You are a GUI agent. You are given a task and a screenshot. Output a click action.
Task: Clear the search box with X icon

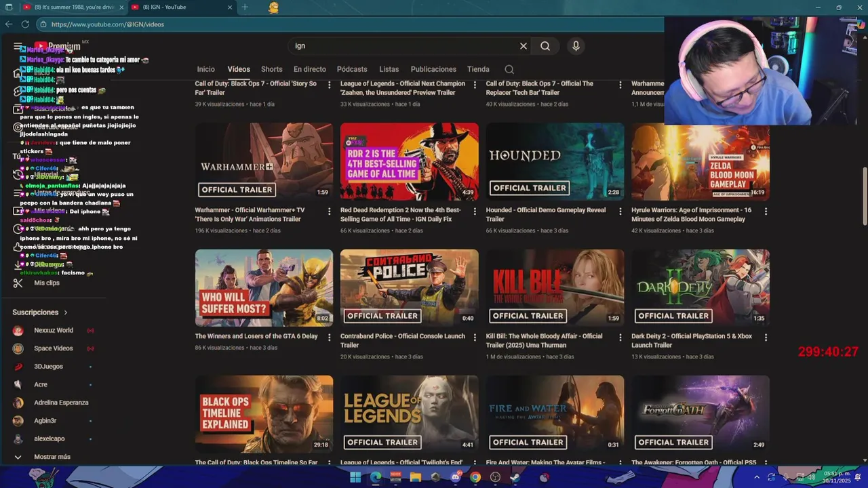click(x=524, y=46)
